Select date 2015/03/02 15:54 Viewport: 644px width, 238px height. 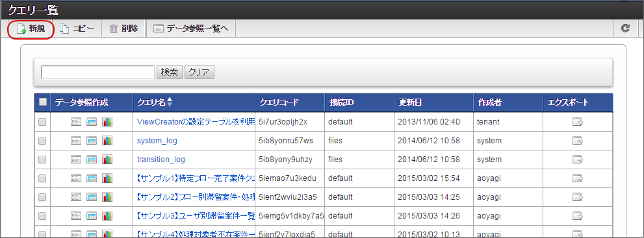coord(429,178)
